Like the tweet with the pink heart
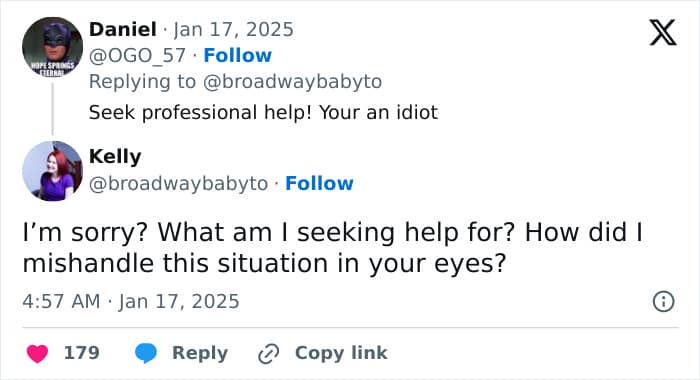The width and height of the screenshot is (700, 380). pos(38,353)
